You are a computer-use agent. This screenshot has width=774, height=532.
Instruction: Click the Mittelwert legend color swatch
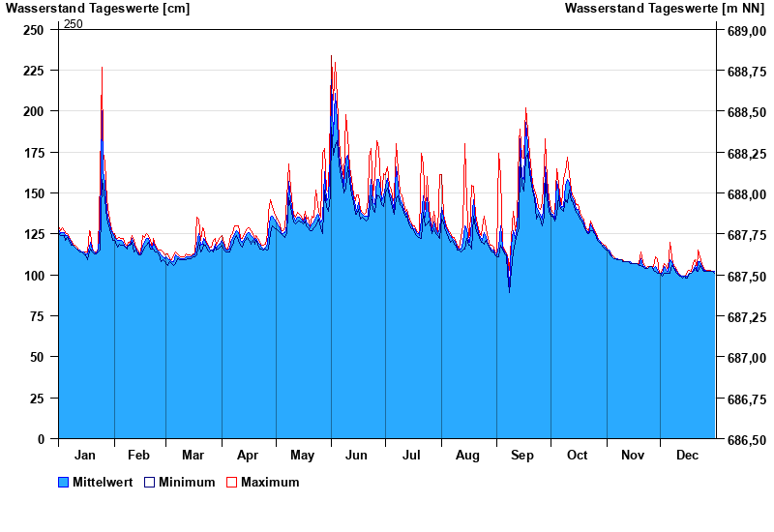click(63, 482)
